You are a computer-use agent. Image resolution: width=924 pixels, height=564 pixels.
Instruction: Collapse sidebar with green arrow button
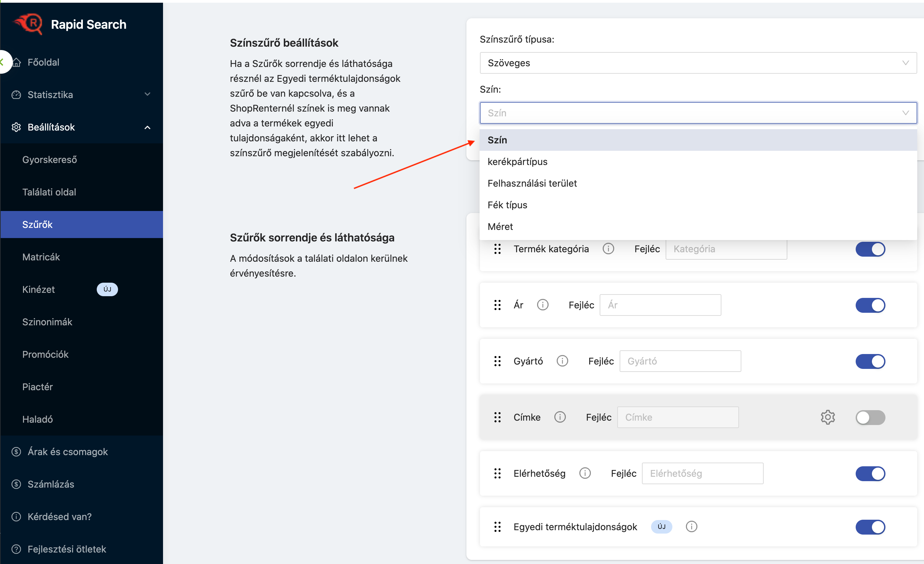(3, 62)
